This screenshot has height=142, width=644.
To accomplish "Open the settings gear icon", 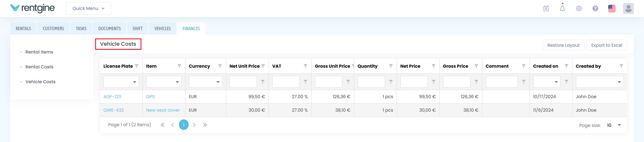I will point(579,8).
